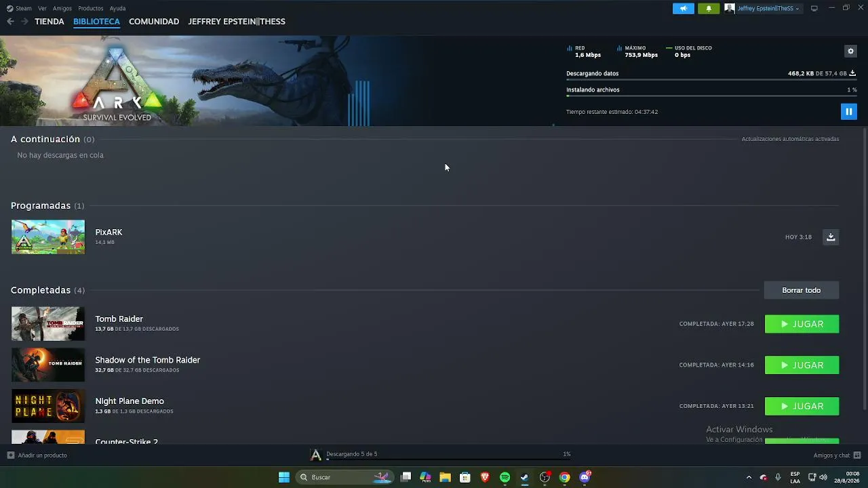
Task: Click "Actualizaciones automáticas activadas" text
Action: coord(790,139)
